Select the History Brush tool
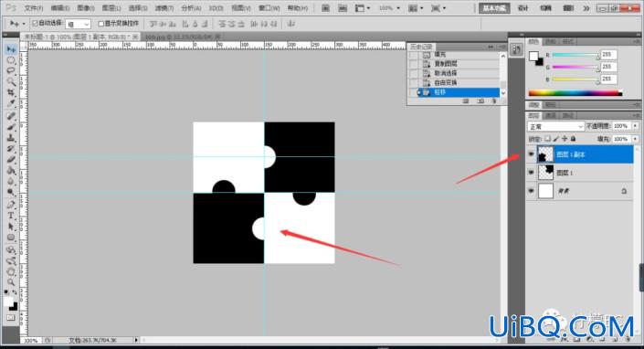644x349 pixels. coord(11,149)
